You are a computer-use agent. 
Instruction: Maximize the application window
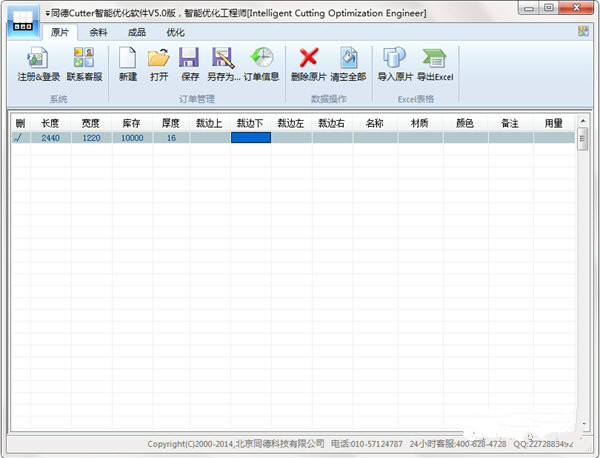click(x=549, y=8)
